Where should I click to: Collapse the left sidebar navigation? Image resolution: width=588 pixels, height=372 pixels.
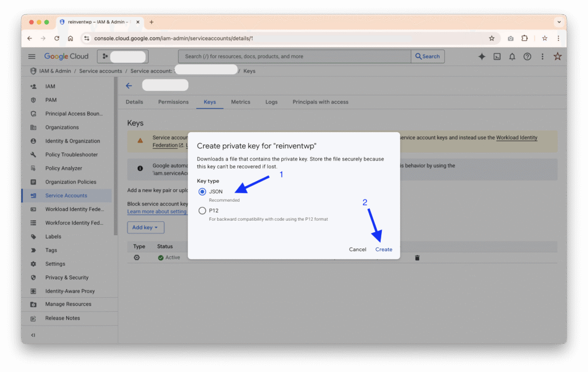(x=33, y=335)
